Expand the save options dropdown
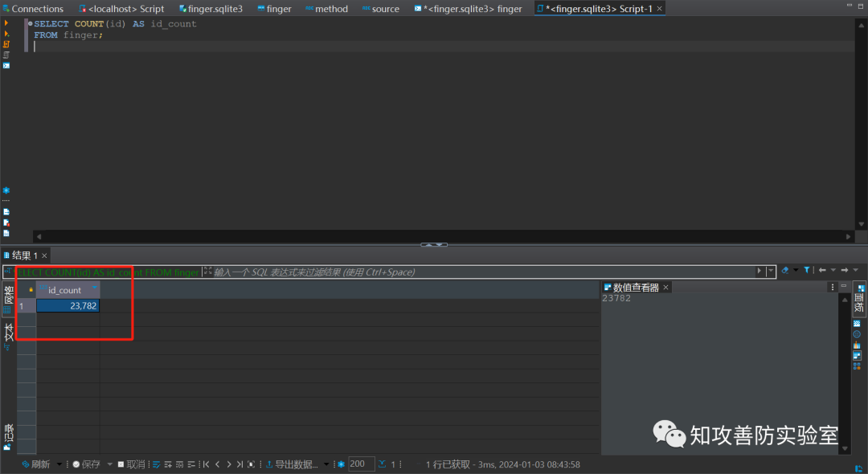 coord(109,464)
